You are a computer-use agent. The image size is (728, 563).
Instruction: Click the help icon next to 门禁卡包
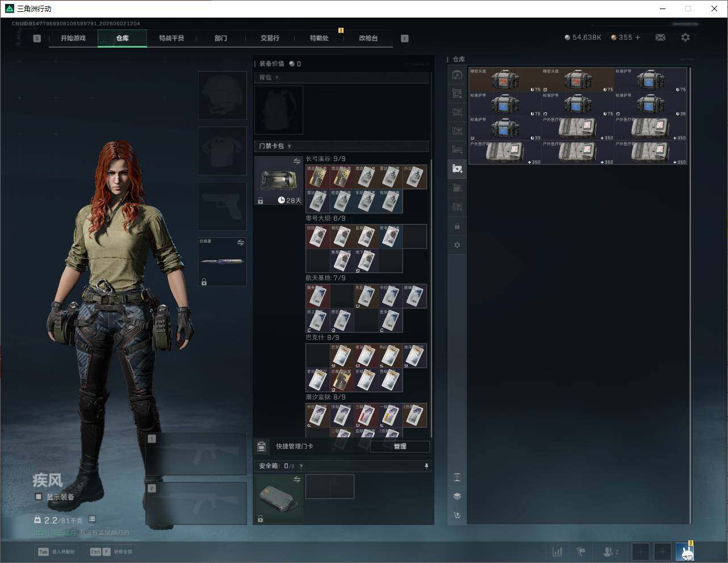[x=289, y=146]
